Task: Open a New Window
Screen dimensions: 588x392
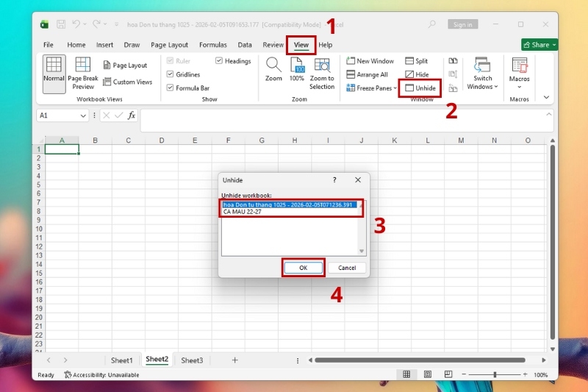Action: click(x=370, y=61)
